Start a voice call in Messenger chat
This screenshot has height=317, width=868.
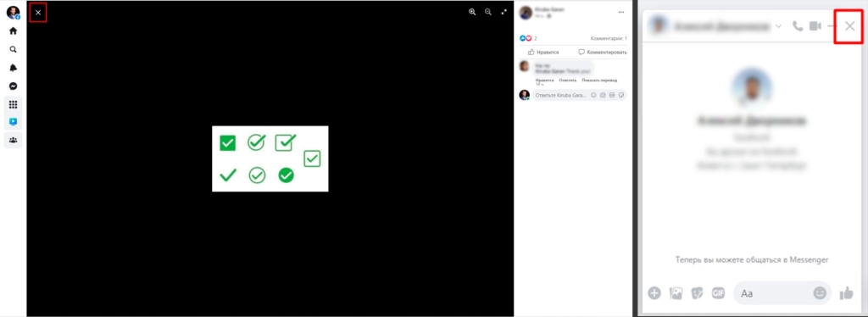[797, 26]
